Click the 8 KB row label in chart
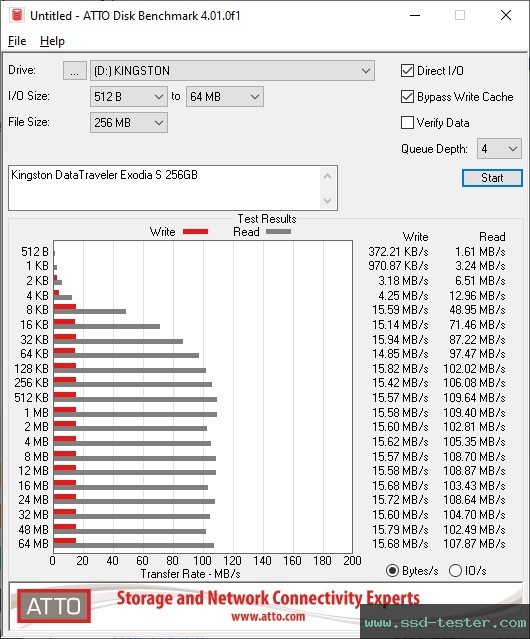Viewport: 530px width, 639px height. pos(37,310)
